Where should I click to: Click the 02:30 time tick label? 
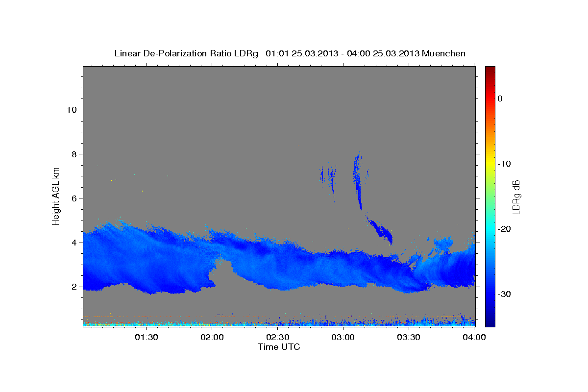click(277, 337)
